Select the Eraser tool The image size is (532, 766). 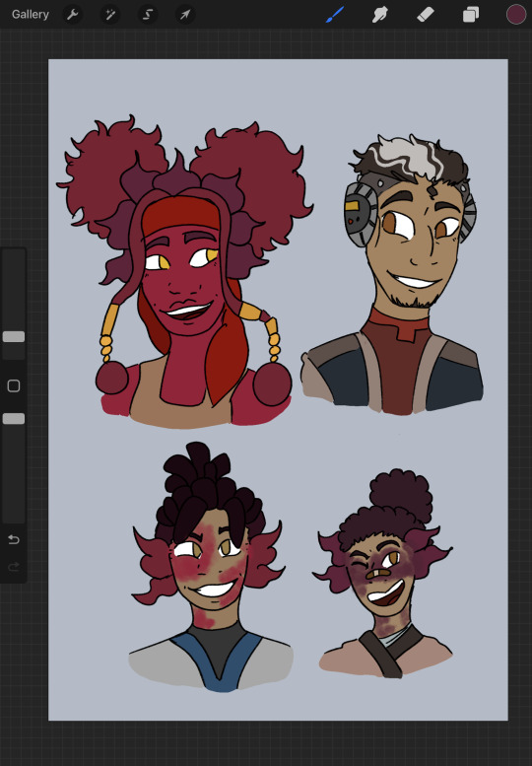click(426, 15)
